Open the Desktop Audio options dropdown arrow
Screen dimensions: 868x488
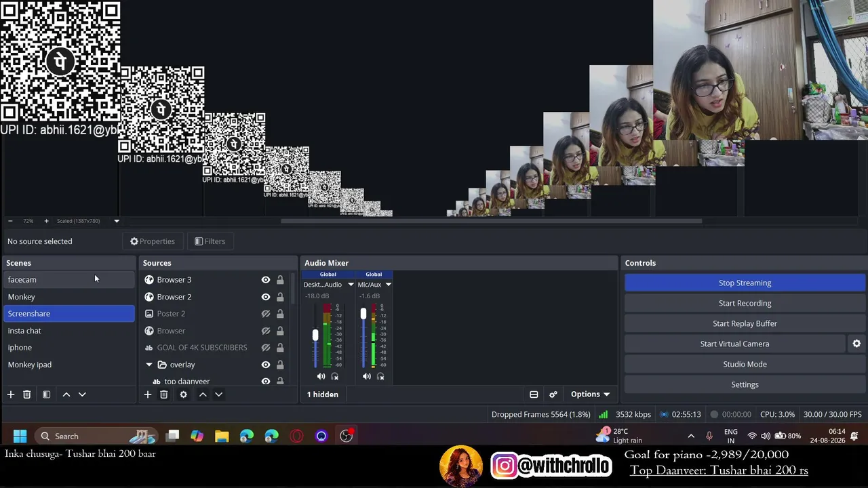tap(351, 285)
